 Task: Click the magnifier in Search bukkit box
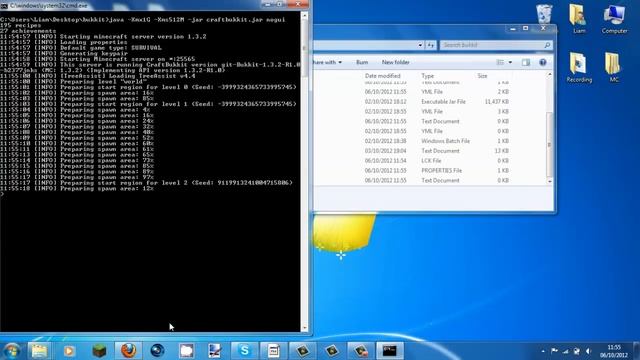(x=547, y=45)
